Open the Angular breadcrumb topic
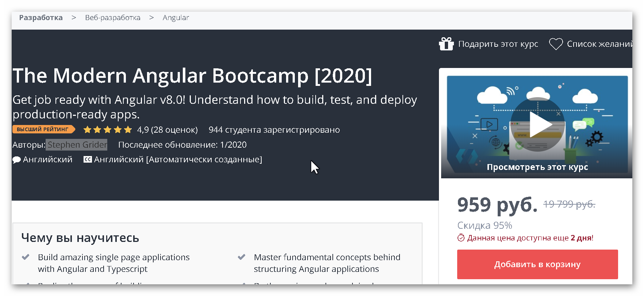644x296 pixels. tap(176, 18)
